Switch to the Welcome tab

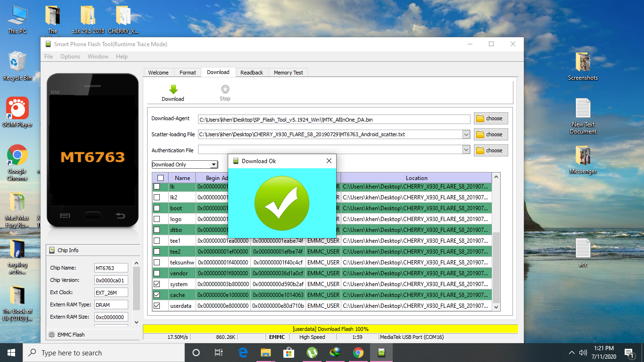[x=158, y=73]
